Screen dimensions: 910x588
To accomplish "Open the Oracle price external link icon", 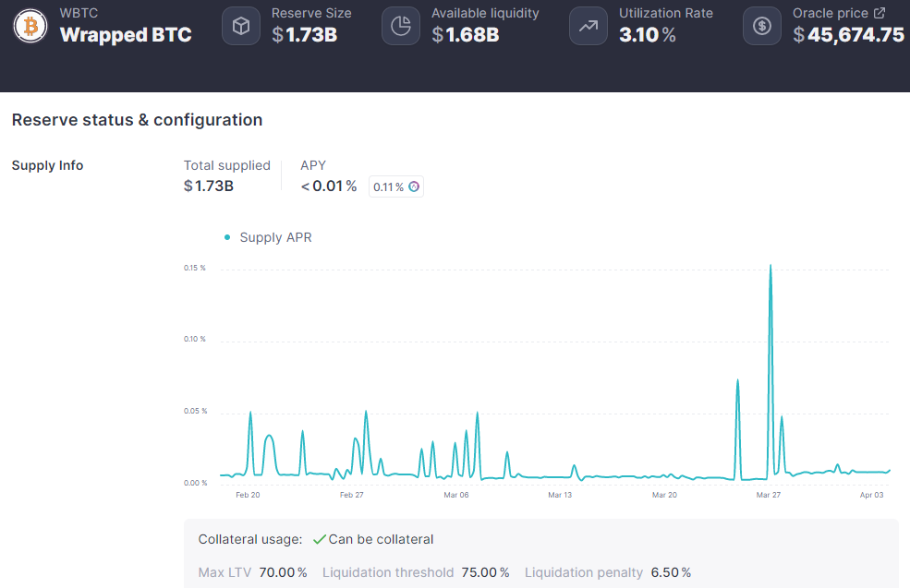I will pyautogui.click(x=880, y=13).
